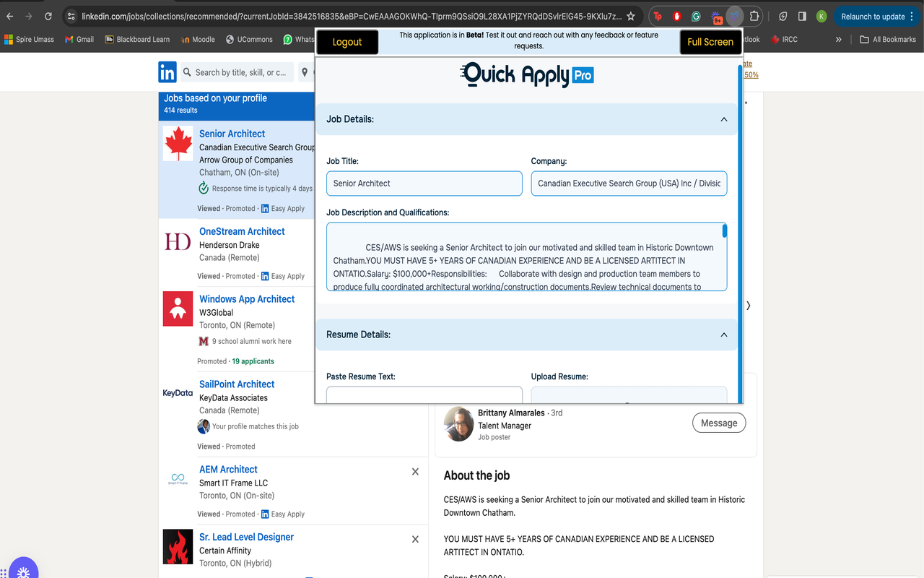Open the WhatsApp bookmark icon
The height and width of the screenshot is (578, 924).
(x=289, y=40)
